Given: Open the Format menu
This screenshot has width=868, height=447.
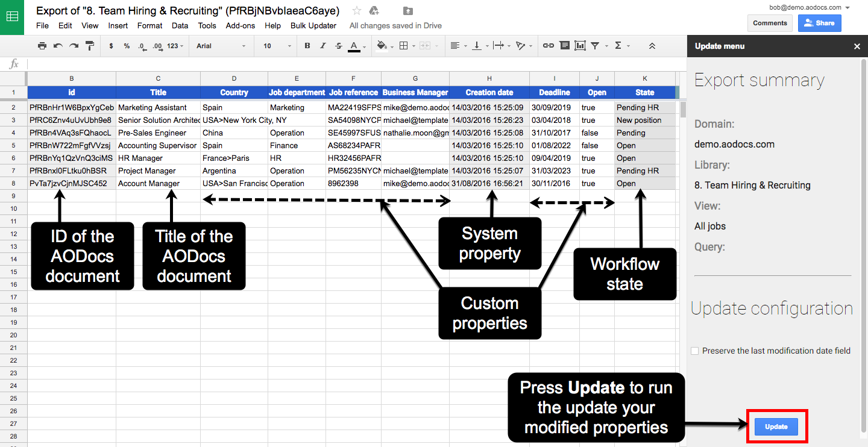Looking at the screenshot, I should click(x=149, y=25).
